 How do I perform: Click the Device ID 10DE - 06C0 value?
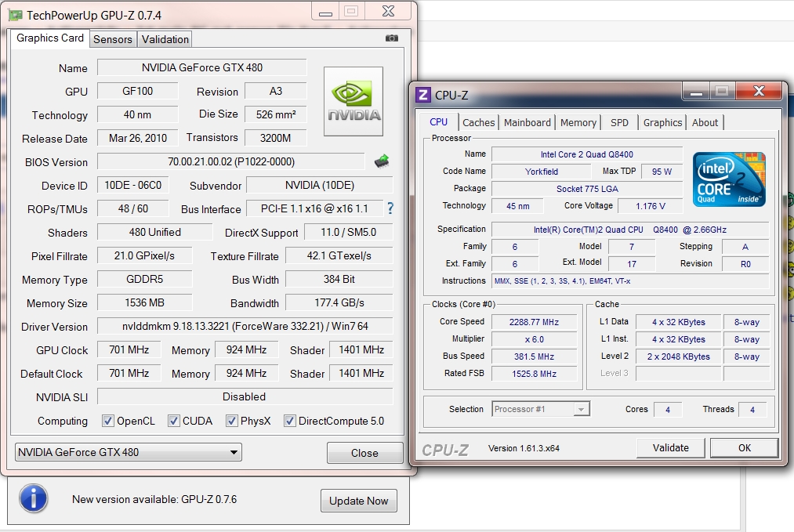pyautogui.click(x=133, y=185)
